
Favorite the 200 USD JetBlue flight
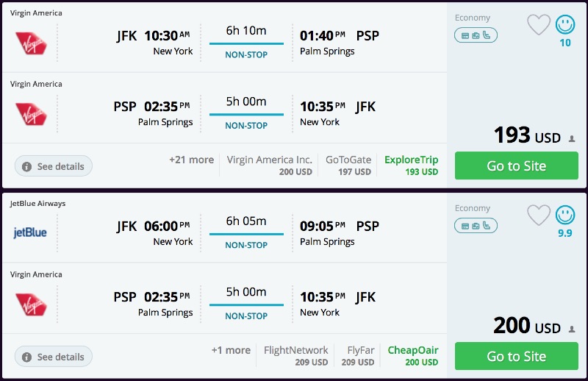click(539, 215)
